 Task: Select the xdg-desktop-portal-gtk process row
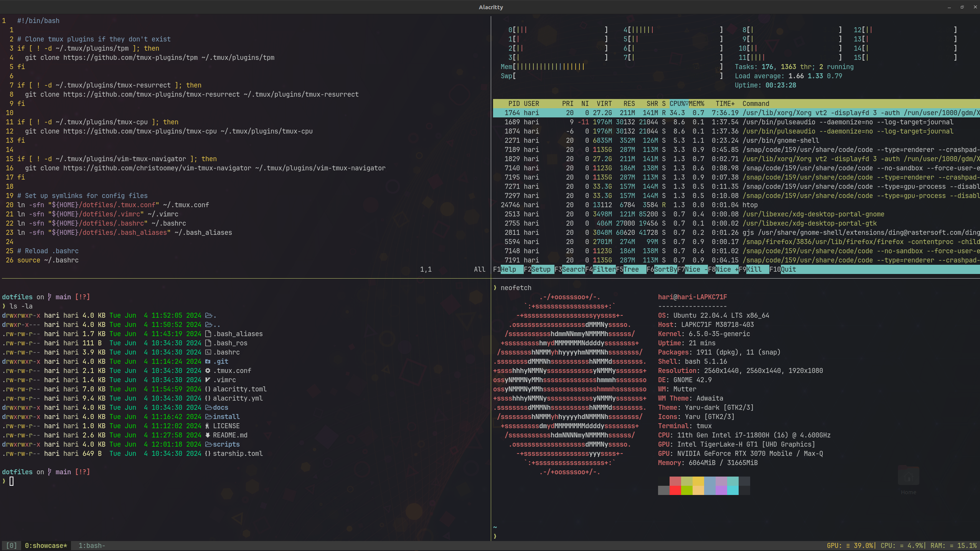tap(736, 223)
